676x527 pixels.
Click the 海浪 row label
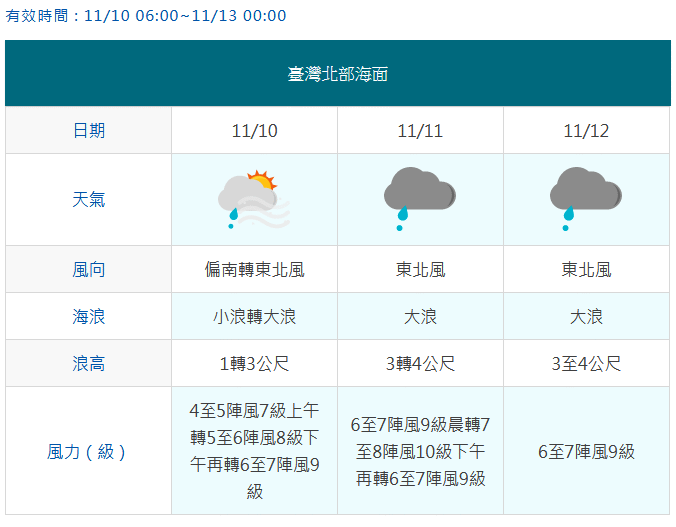click(x=88, y=316)
